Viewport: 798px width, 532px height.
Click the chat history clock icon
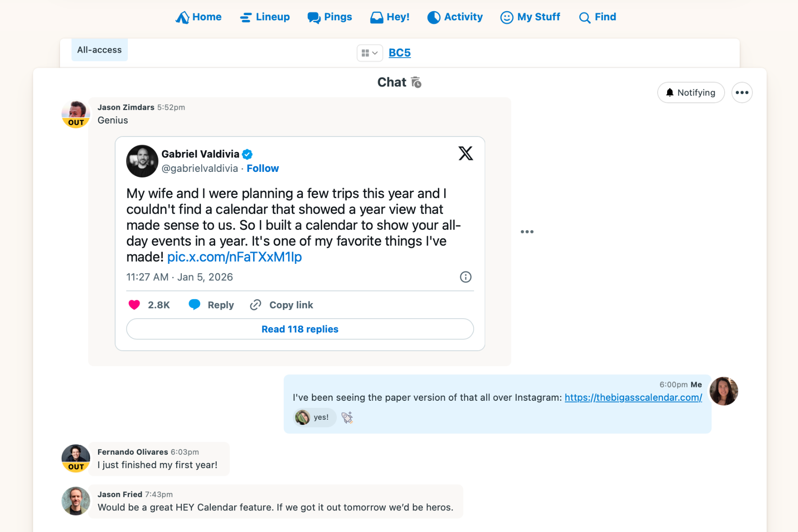[x=416, y=82]
